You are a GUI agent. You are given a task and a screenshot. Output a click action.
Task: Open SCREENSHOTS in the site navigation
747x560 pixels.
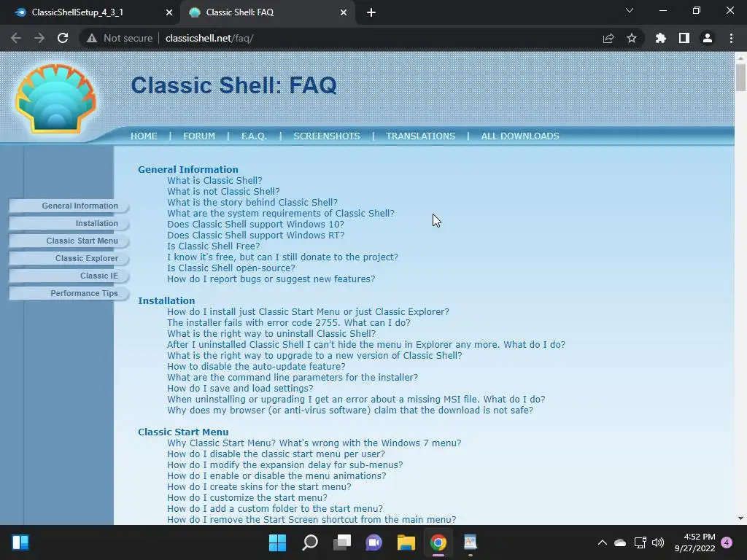tap(327, 136)
